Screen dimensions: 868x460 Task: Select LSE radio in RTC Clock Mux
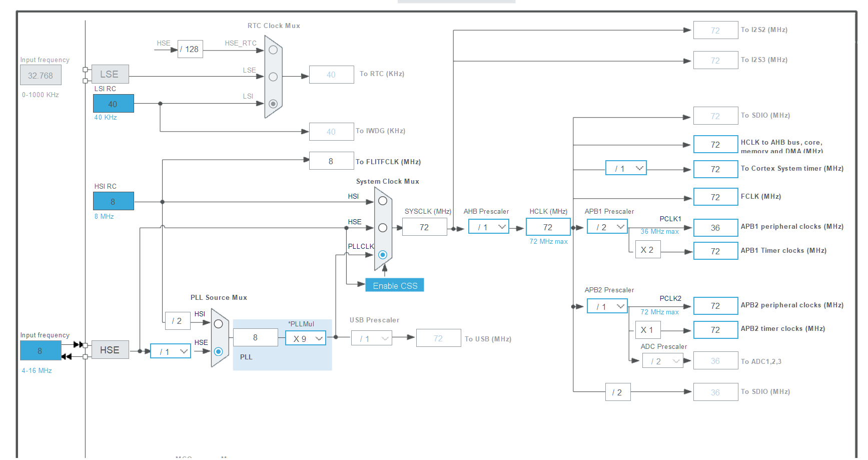(273, 77)
